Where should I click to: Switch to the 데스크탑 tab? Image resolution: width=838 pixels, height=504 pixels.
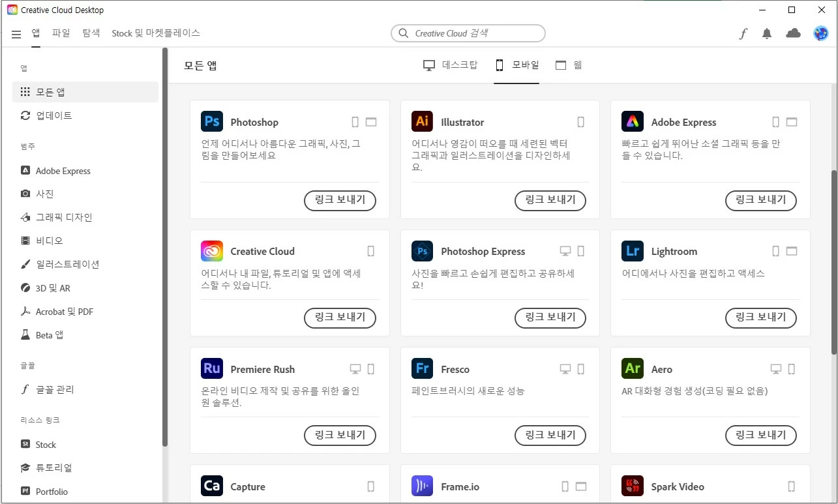[x=451, y=65]
